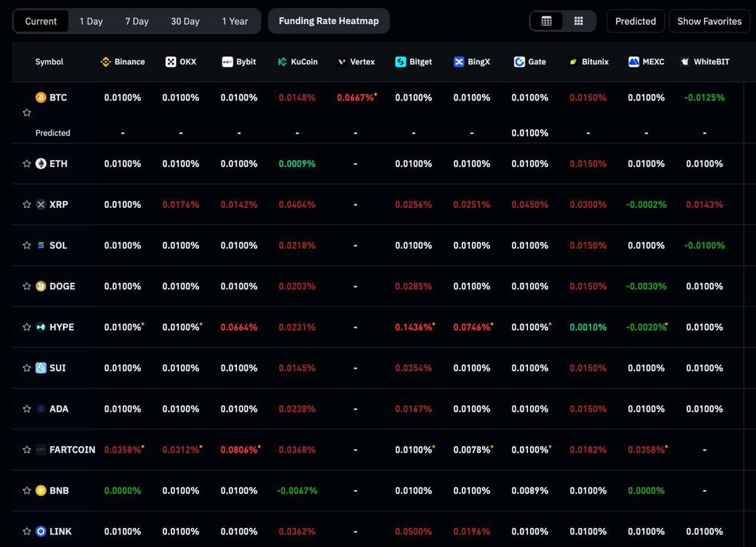Favorite FARTCOIN with its star
This screenshot has width=756, height=547.
point(26,450)
